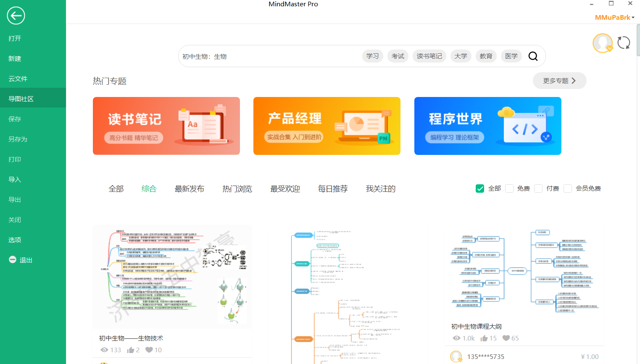Image resolution: width=640 pixels, height=364 pixels.
Task: Open the 初中生物课程大纲 mind map thumbnail
Action: [524, 271]
